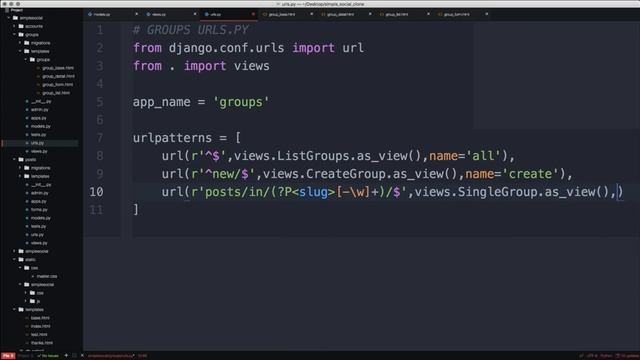640x360 pixels.
Task: Expand migrations folder under groups
Action: coord(20,43)
